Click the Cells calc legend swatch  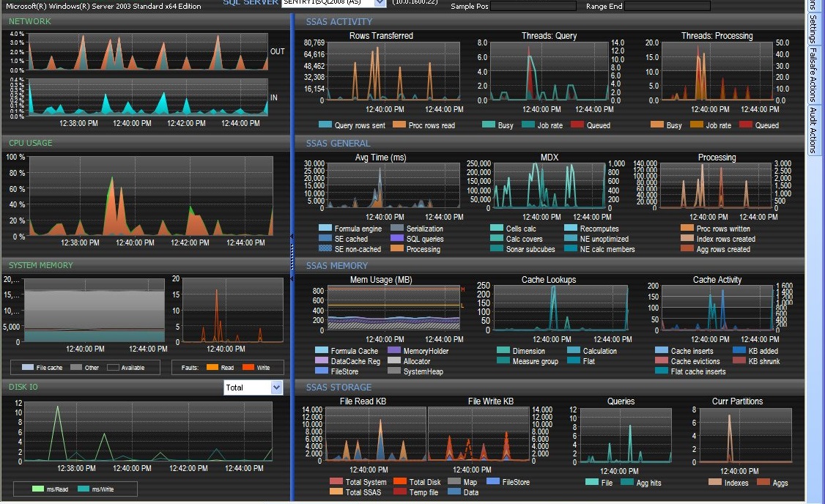pos(497,229)
